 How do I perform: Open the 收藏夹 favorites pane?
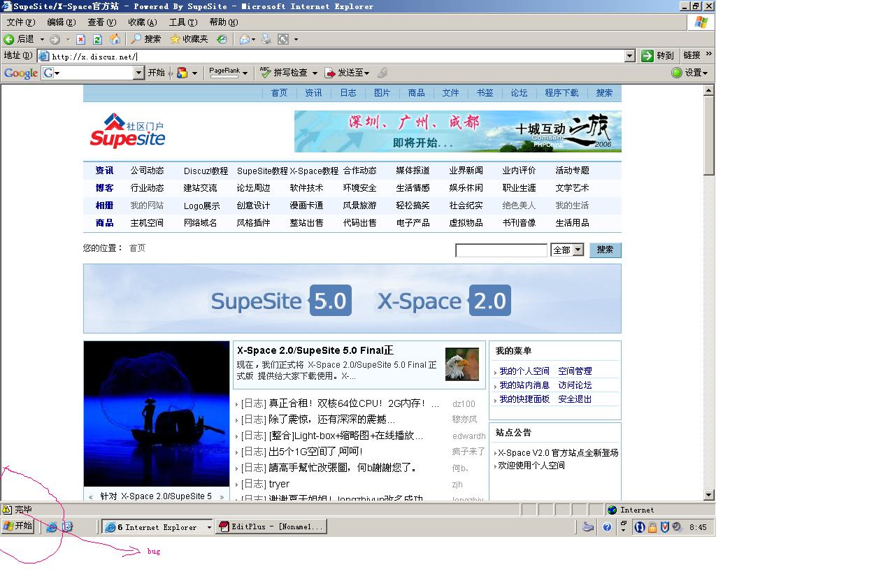(189, 39)
